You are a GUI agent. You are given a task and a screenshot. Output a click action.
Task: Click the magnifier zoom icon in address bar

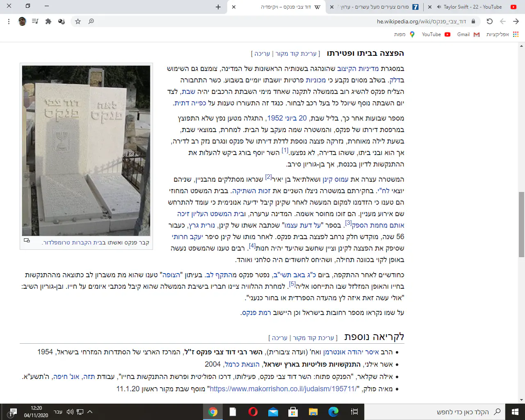point(91,21)
